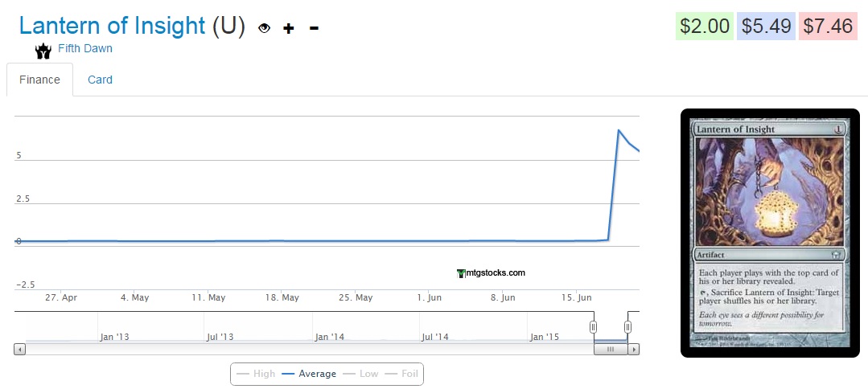Click the mtgstocks.com logo in chart

[490, 272]
